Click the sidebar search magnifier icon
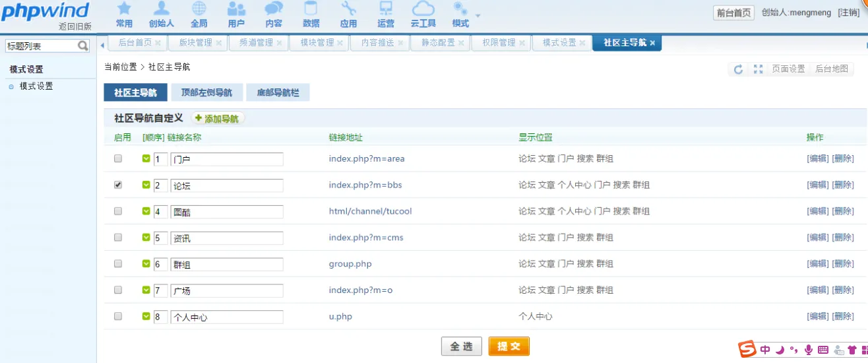 click(83, 46)
